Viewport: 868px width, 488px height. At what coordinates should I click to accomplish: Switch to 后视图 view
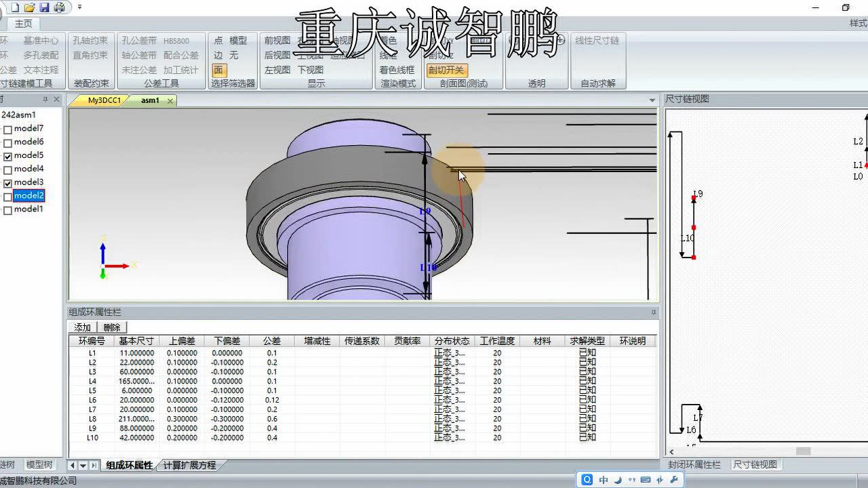(277, 56)
